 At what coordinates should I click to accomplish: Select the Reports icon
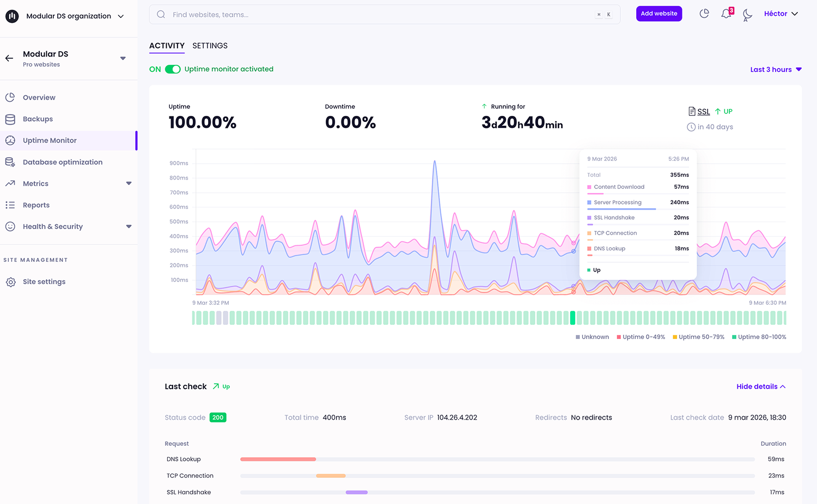coord(10,205)
